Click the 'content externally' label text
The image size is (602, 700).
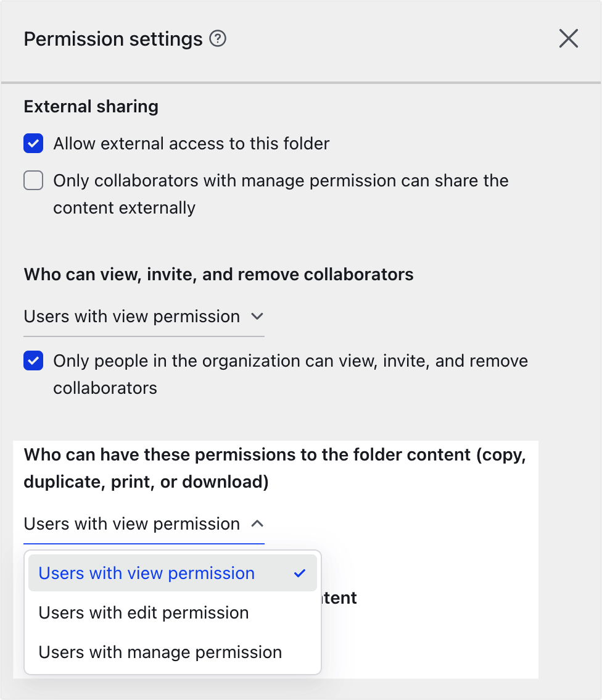124,208
